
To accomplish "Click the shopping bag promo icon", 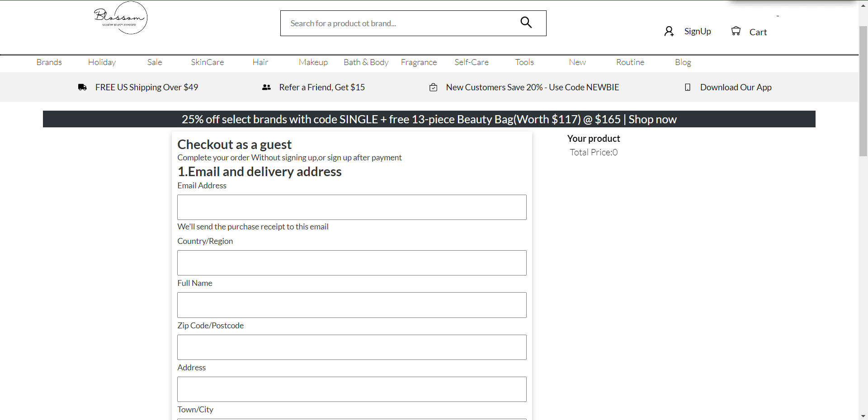I will (433, 87).
